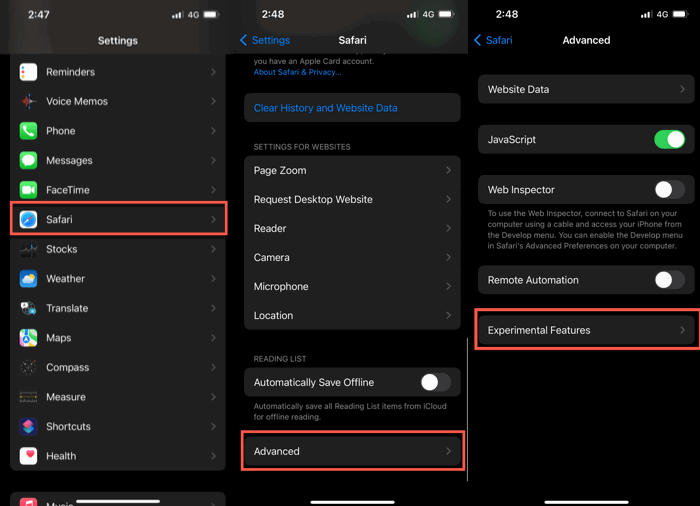Tap the Safari compass icon
Viewport: 700px width, 506px height.
28,219
